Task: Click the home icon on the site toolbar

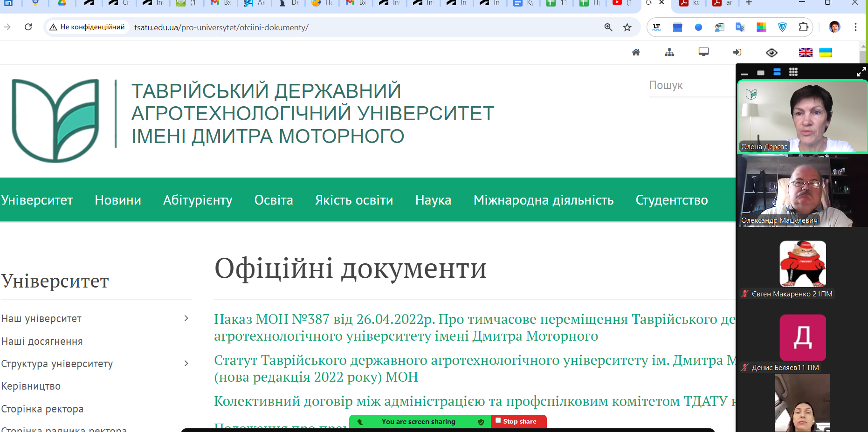Action: (x=636, y=52)
